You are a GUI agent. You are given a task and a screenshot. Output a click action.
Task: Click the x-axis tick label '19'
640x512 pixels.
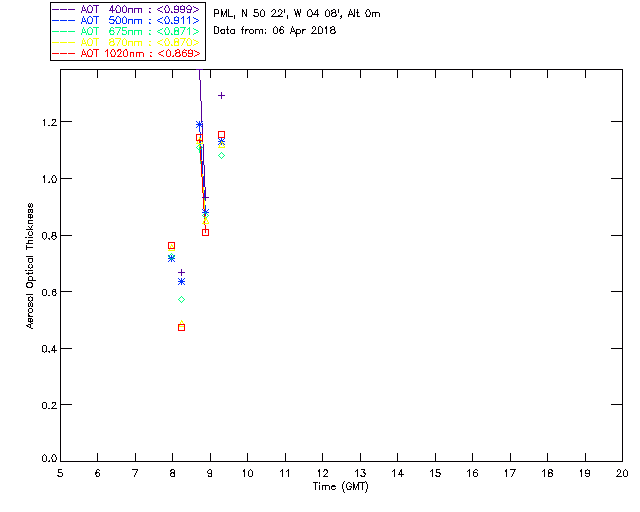point(585,474)
